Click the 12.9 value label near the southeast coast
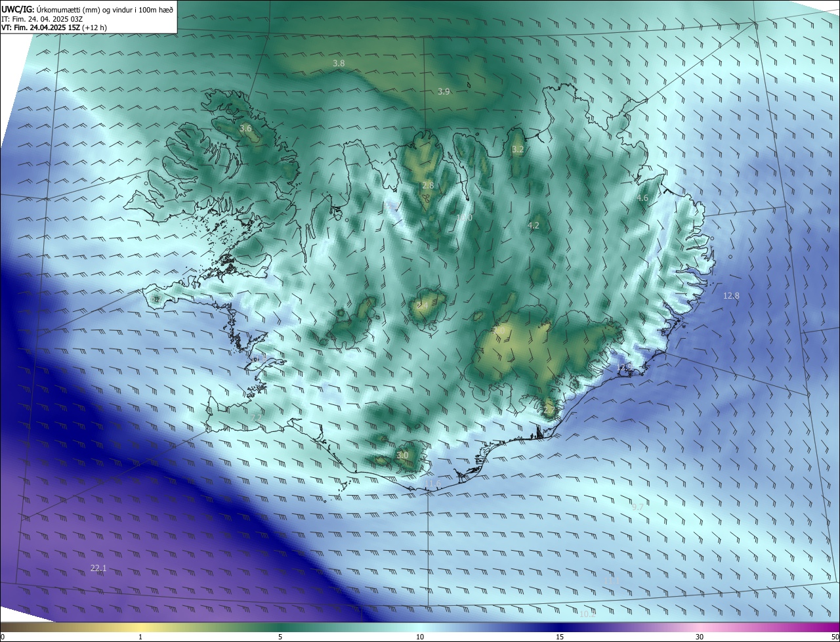This screenshot has height=642, width=840. click(x=623, y=368)
